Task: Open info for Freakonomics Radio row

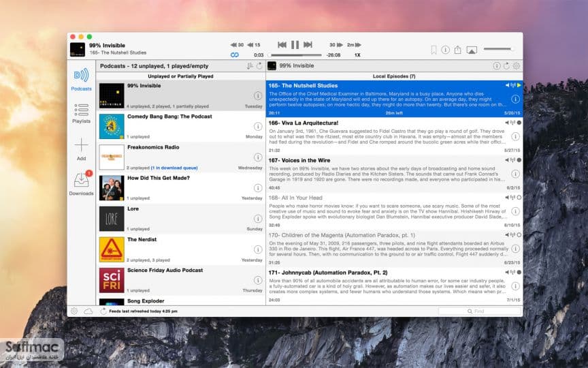Action: pyautogui.click(x=258, y=157)
